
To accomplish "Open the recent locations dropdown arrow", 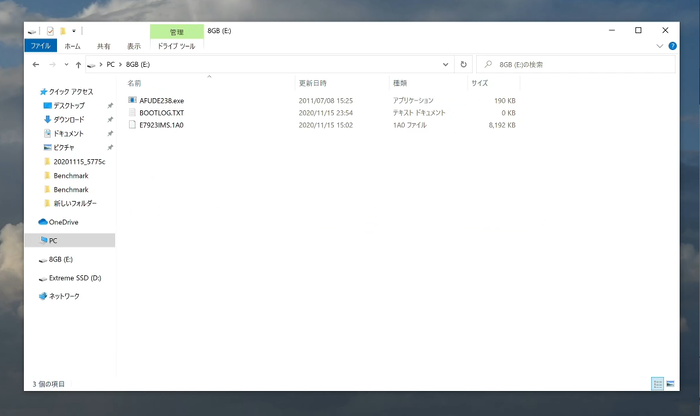I will pos(67,65).
